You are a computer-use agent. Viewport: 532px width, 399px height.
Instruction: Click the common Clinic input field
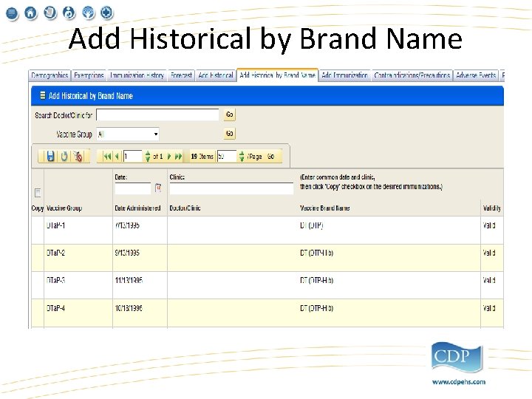(x=231, y=188)
